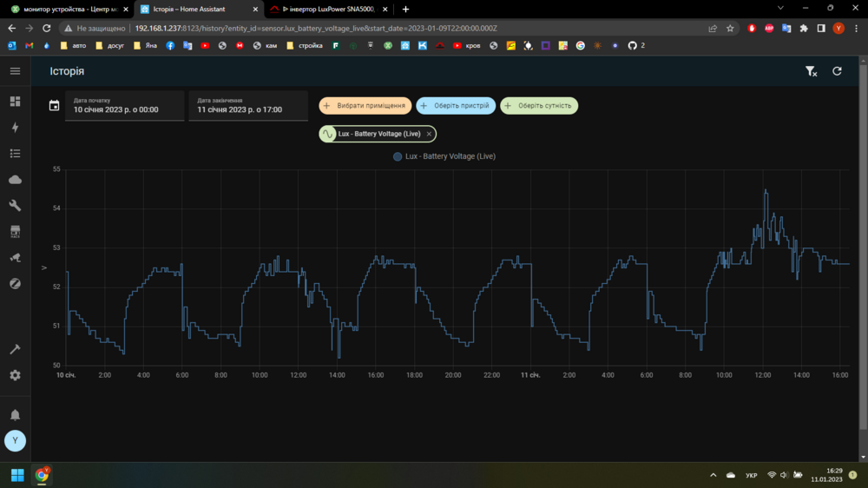Open the 'Оберіть пристрій' device picker
The width and height of the screenshot is (868, 488).
tap(456, 106)
